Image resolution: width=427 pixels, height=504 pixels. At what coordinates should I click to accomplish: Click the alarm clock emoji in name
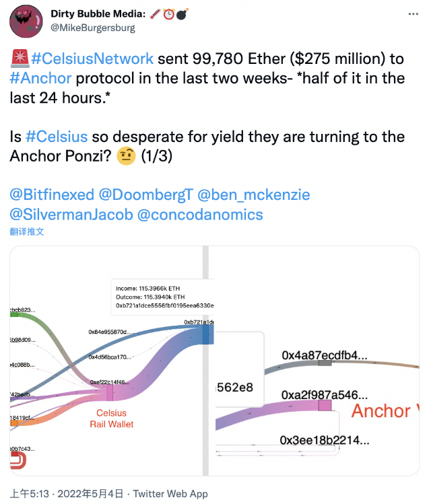point(168,14)
